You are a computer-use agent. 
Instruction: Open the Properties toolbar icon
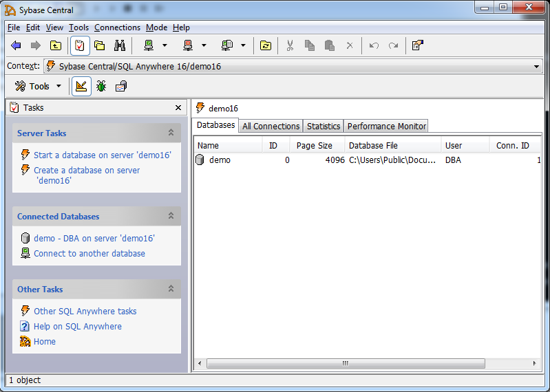coord(417,45)
